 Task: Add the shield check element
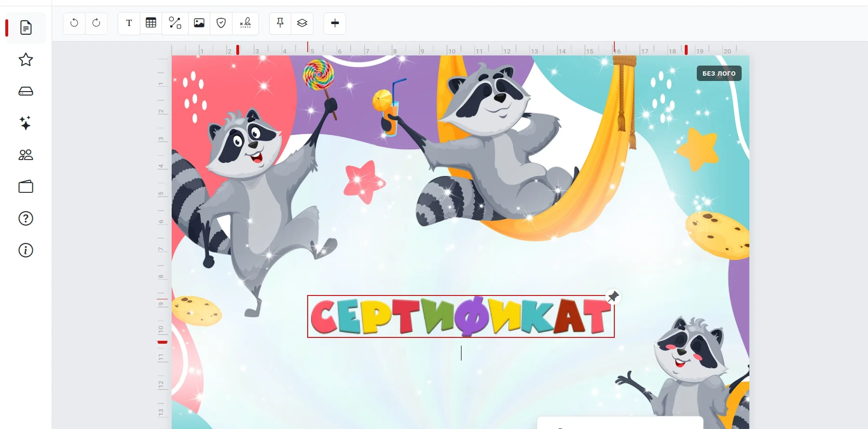click(x=221, y=23)
